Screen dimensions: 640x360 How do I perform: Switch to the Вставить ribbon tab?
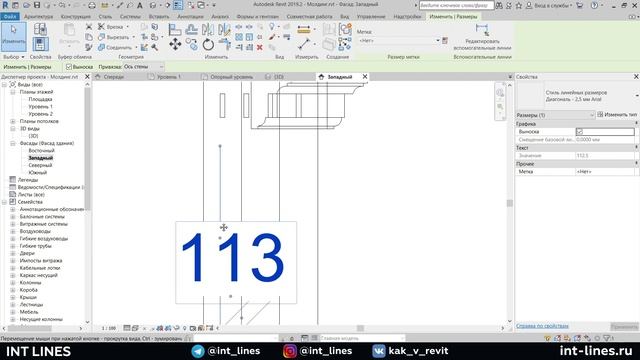point(159,16)
